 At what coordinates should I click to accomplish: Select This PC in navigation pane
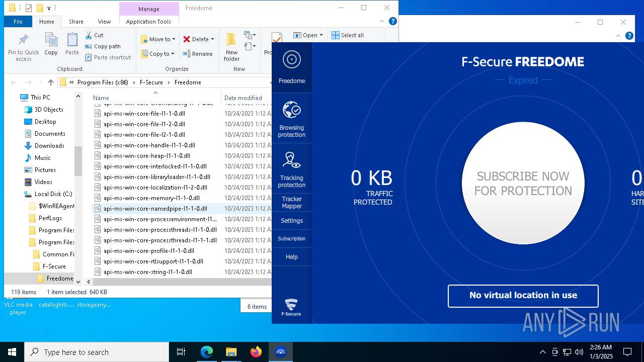click(x=40, y=98)
